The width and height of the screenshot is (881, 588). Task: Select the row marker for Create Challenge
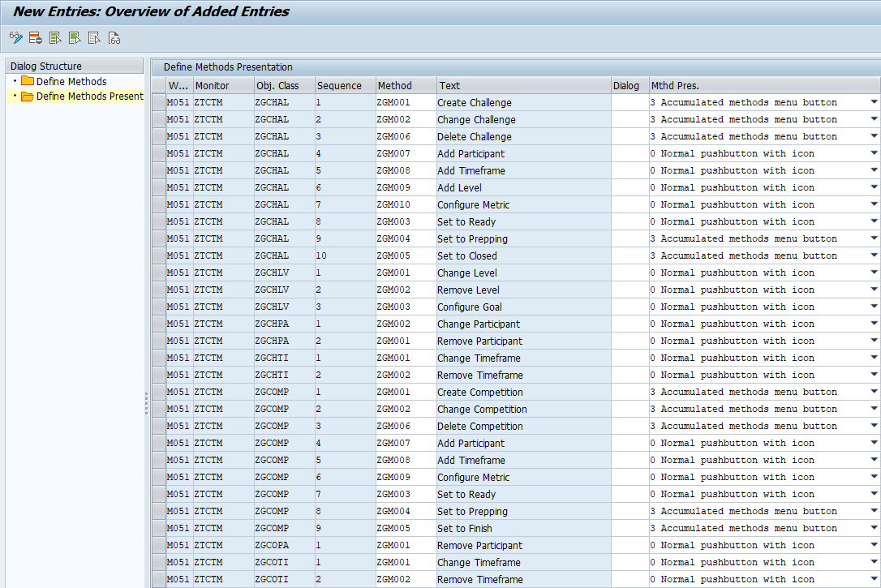[x=158, y=103]
